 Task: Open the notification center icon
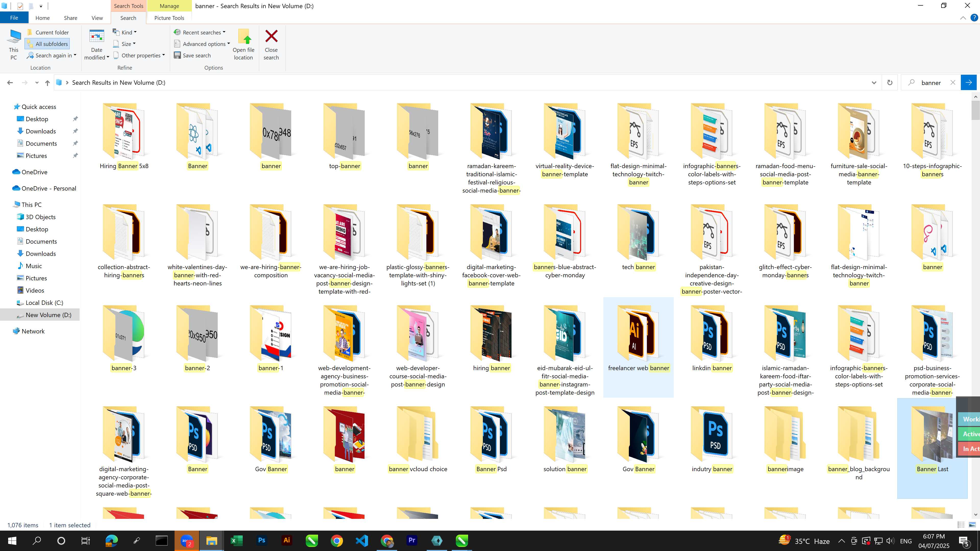(x=964, y=541)
